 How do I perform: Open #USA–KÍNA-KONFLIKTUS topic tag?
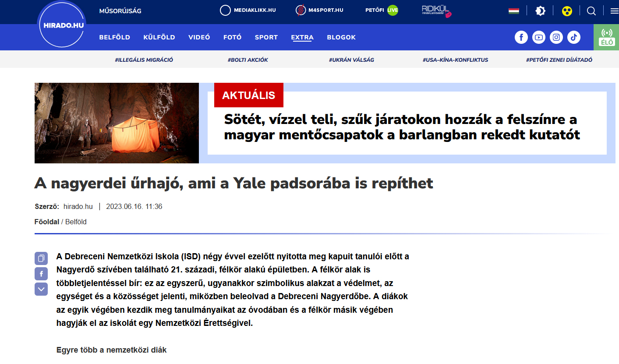[455, 60]
